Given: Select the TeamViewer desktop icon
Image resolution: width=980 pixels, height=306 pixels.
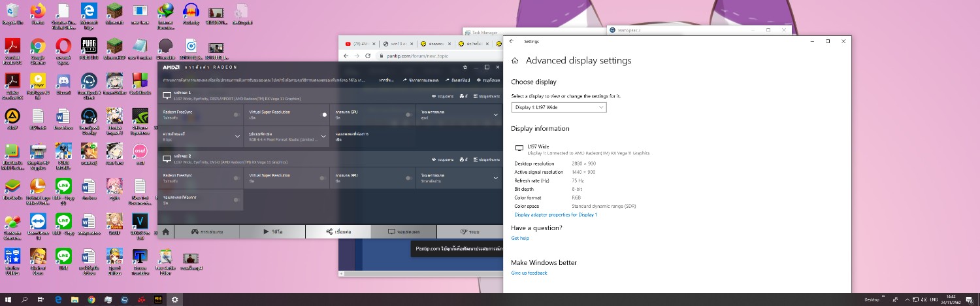Looking at the screenshot, I should 38,226.
